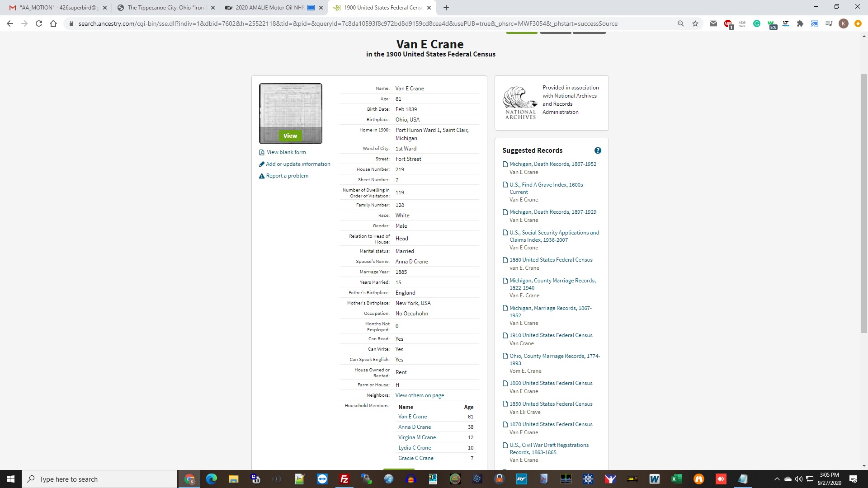Open the 1850 United States Federal Census record

(x=551, y=404)
